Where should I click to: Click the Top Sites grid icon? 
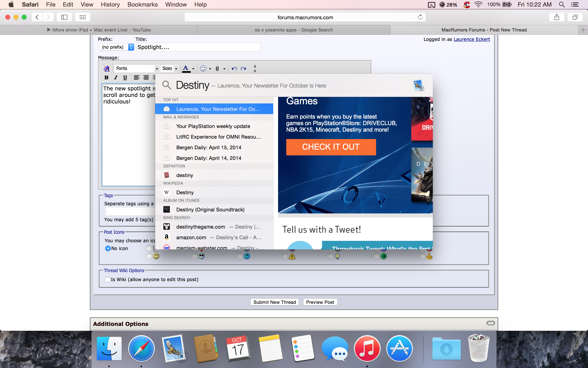click(83, 17)
